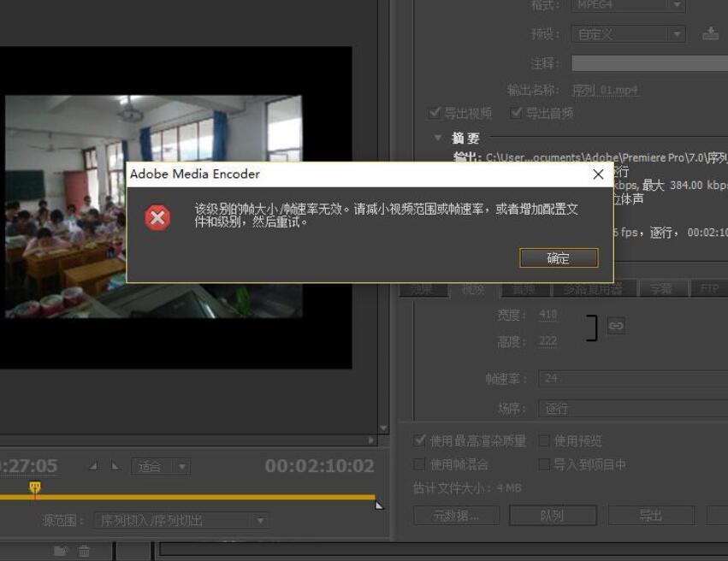The image size is (728, 561).
Task: Click the 元数据 button
Action: (457, 515)
